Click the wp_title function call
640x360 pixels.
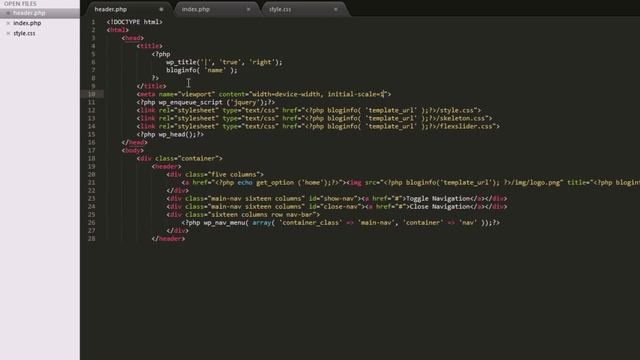tap(224, 62)
